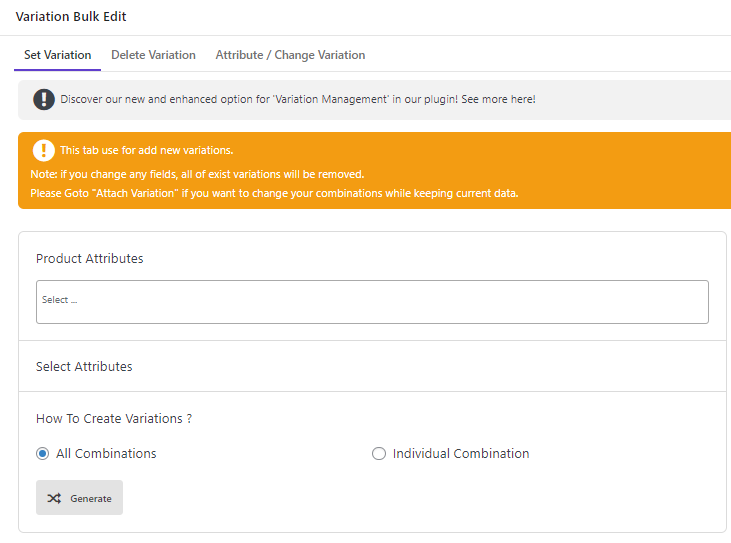
Task: Click the gray Variation Management info banner
Action: [374, 100]
